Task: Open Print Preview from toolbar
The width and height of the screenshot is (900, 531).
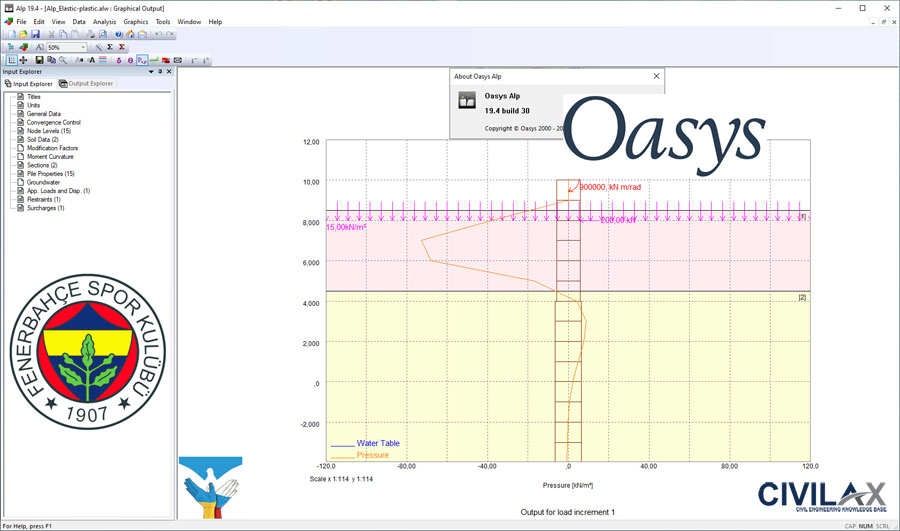Action: [103, 34]
